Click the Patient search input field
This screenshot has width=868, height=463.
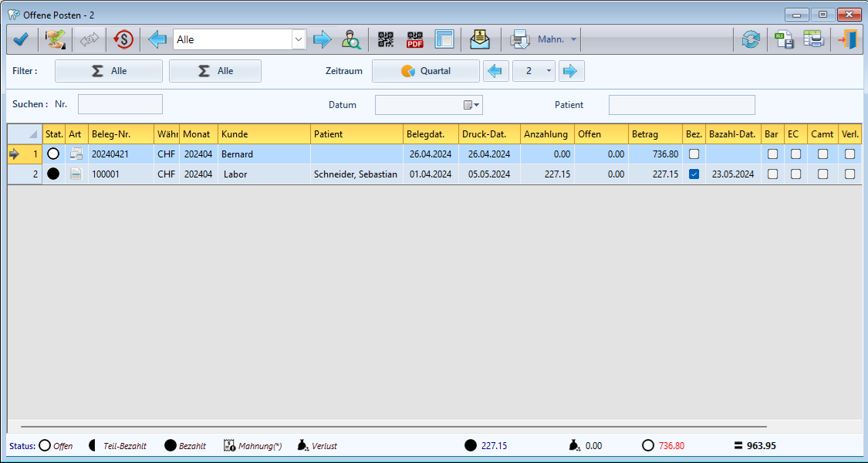click(681, 105)
